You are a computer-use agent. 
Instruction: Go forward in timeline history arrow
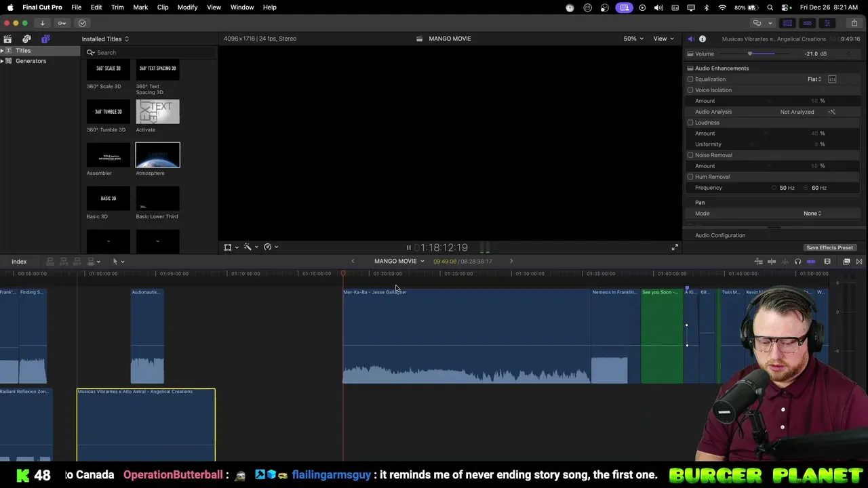[511, 261]
